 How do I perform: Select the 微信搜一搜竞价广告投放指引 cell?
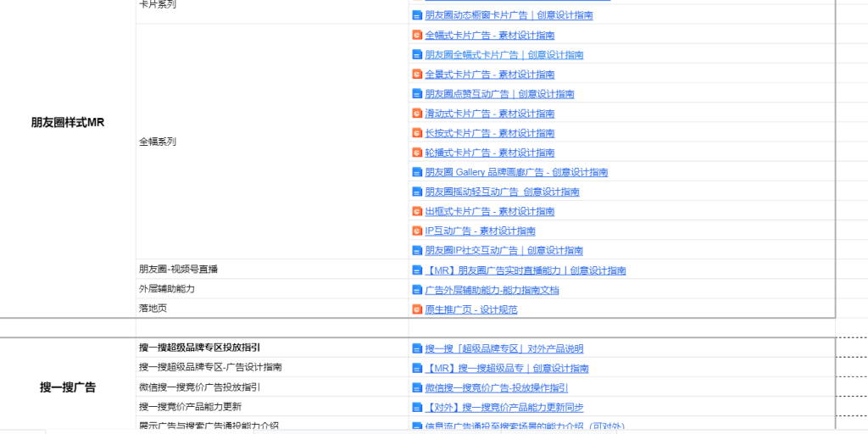(272, 387)
